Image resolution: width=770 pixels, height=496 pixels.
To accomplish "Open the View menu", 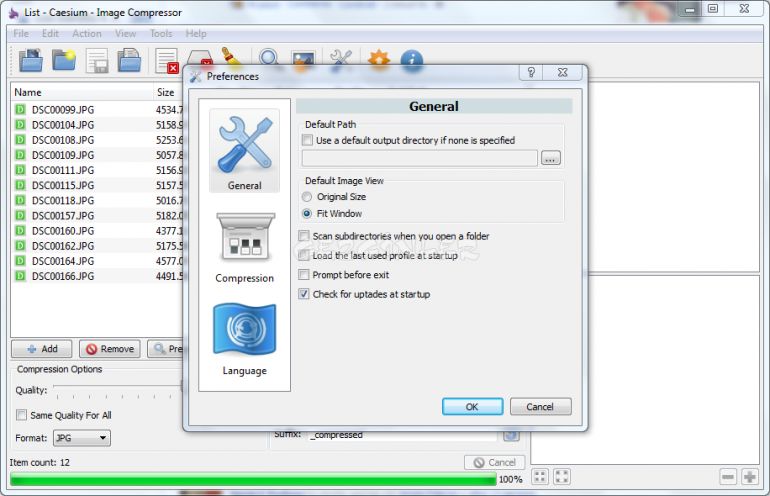I will click(x=125, y=33).
